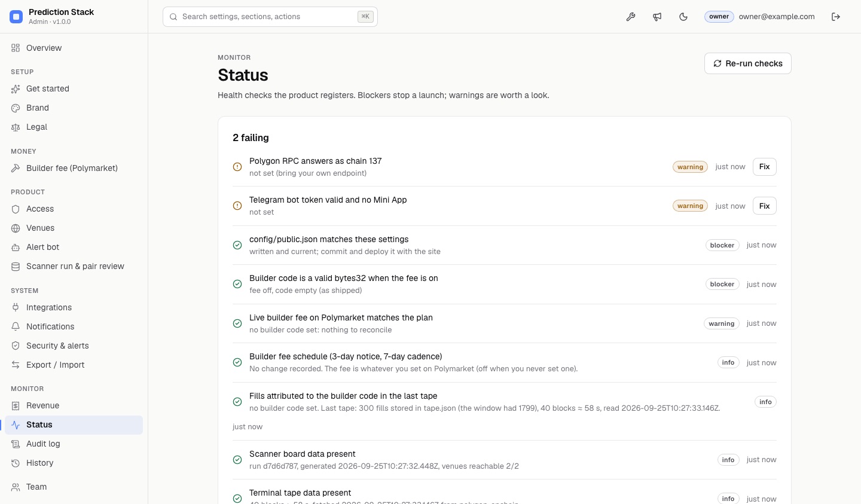Click the Re-run checks button
Image resolution: width=861 pixels, height=504 pixels.
pos(748,63)
